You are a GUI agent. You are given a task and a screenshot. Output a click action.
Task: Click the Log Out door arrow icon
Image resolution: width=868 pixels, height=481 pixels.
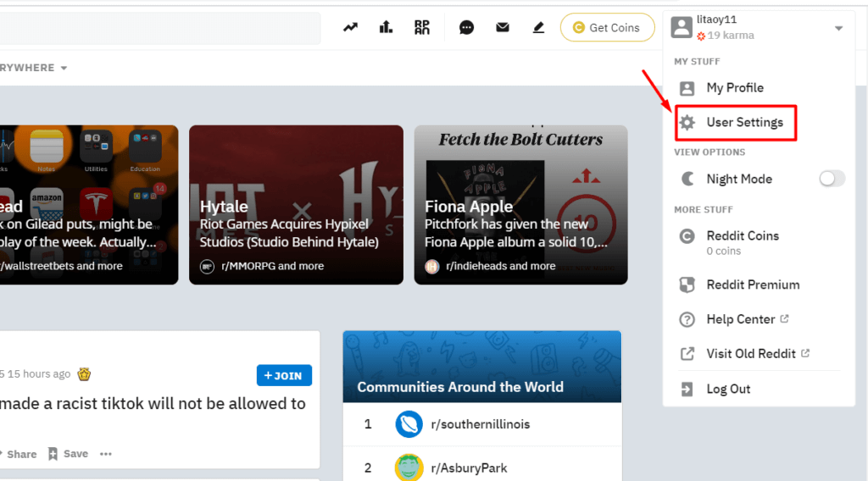[687, 390]
